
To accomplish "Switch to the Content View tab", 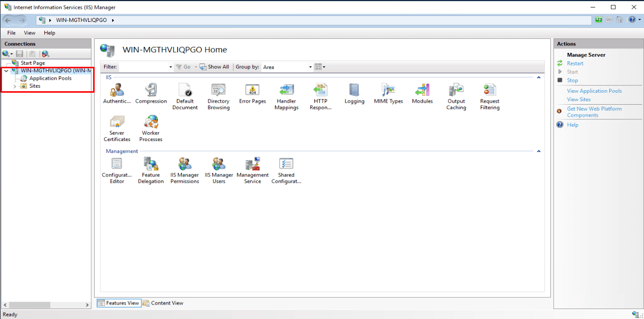I will point(163,303).
